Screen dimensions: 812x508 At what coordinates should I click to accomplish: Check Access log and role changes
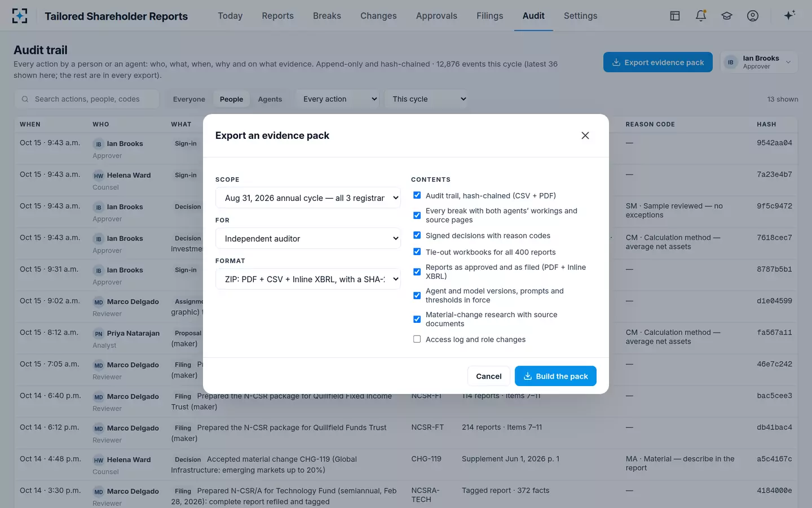[x=417, y=339]
